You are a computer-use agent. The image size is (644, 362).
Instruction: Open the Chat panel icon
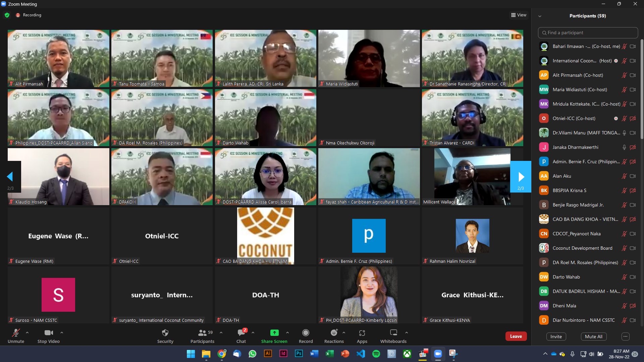[x=241, y=333]
